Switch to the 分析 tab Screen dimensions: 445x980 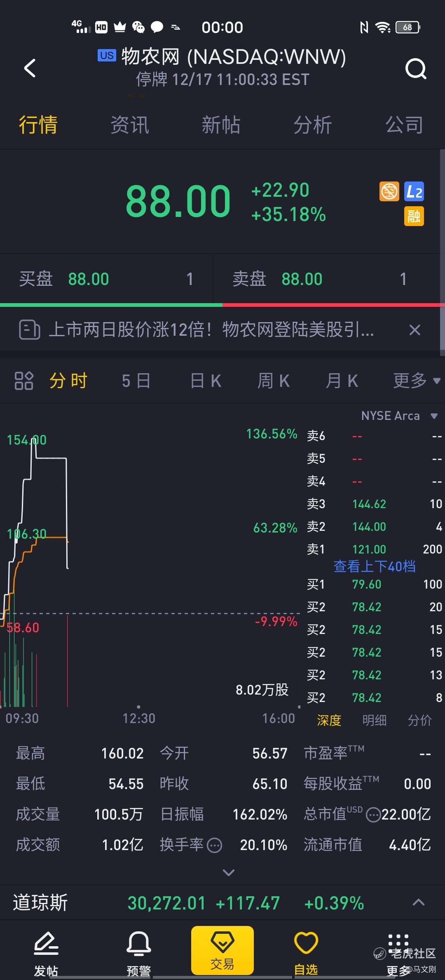(313, 125)
